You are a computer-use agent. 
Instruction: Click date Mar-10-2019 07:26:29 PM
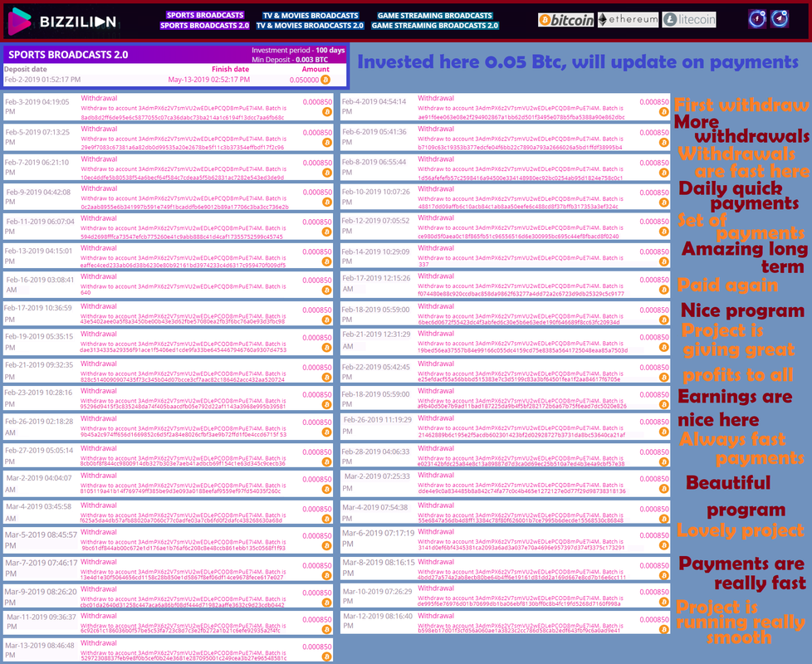378,596
